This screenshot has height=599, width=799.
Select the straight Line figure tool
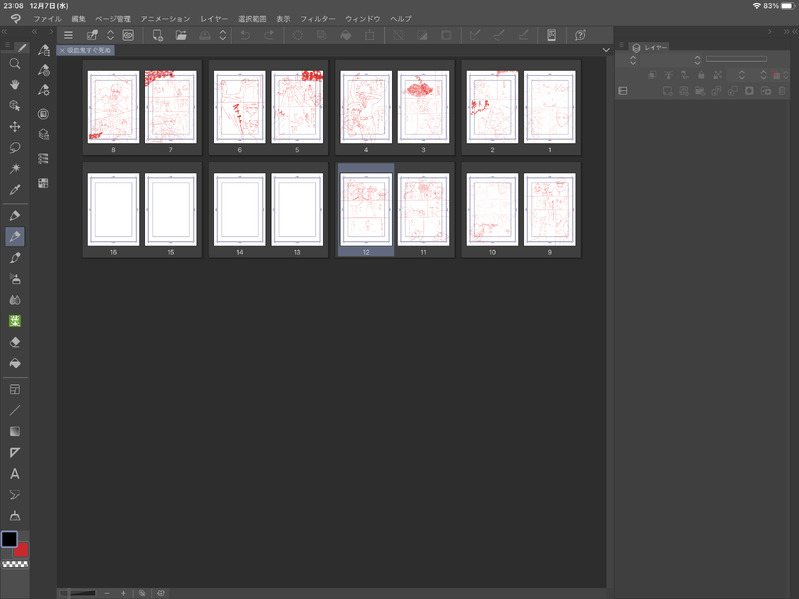(15, 411)
